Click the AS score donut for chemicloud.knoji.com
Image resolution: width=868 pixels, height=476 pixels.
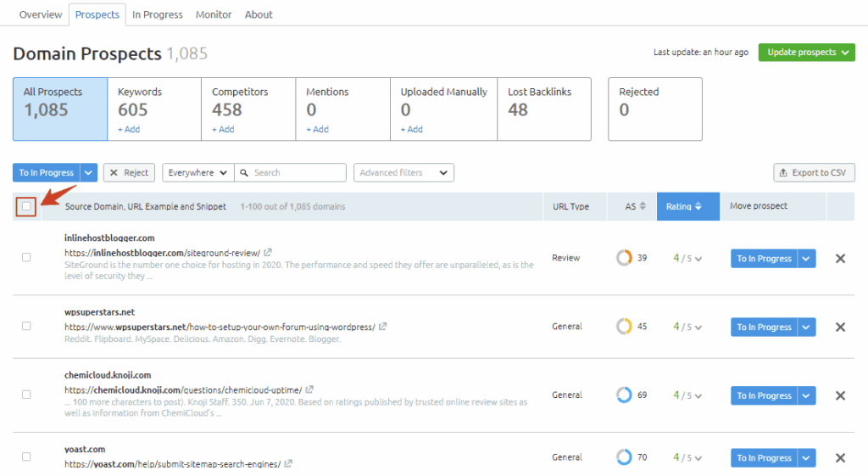(624, 395)
